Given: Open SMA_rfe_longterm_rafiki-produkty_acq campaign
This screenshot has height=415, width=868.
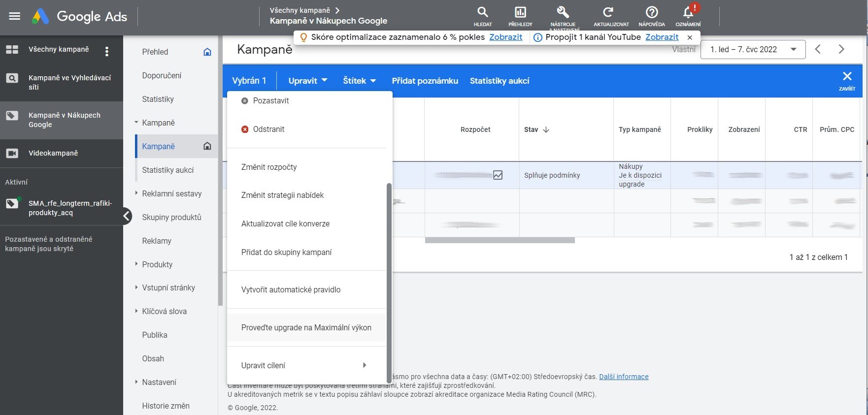Looking at the screenshot, I should coord(62,208).
